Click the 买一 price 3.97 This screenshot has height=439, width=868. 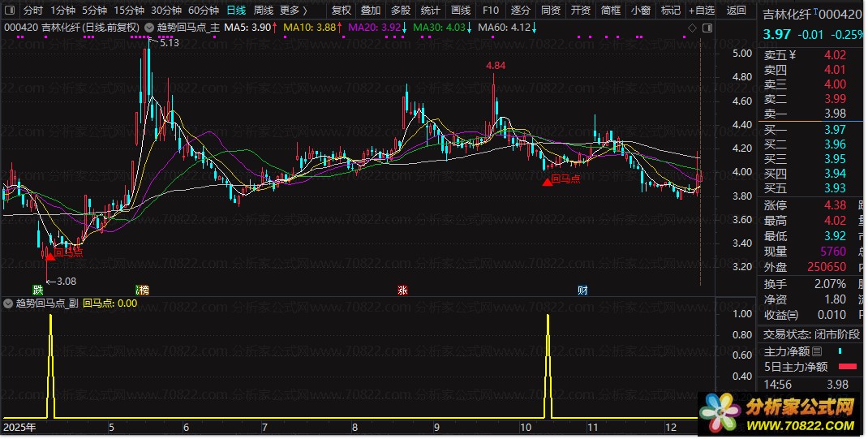tap(835, 130)
